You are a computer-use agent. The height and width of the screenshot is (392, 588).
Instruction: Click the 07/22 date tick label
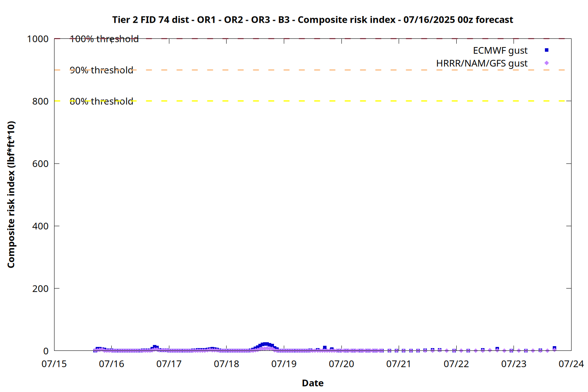click(456, 364)
